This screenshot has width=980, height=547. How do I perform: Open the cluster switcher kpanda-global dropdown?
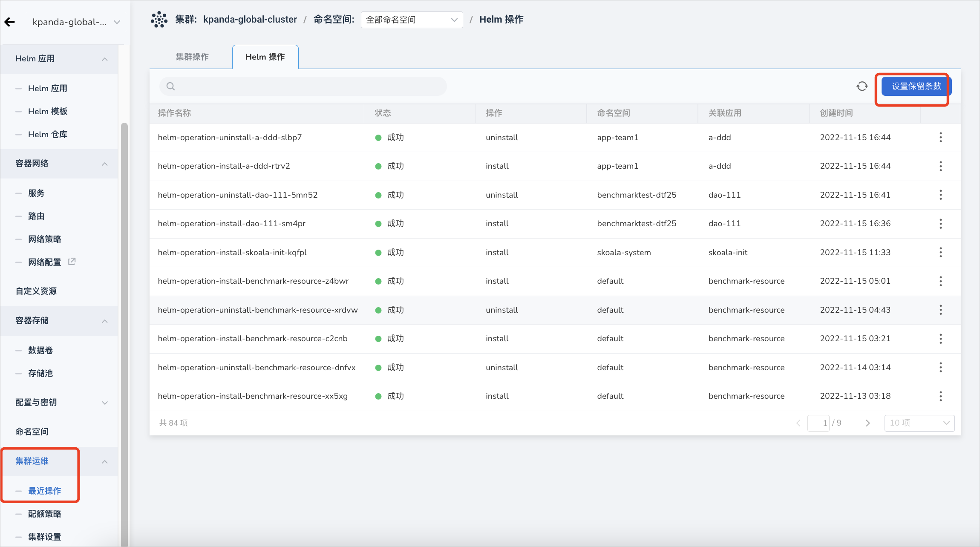click(x=77, y=22)
